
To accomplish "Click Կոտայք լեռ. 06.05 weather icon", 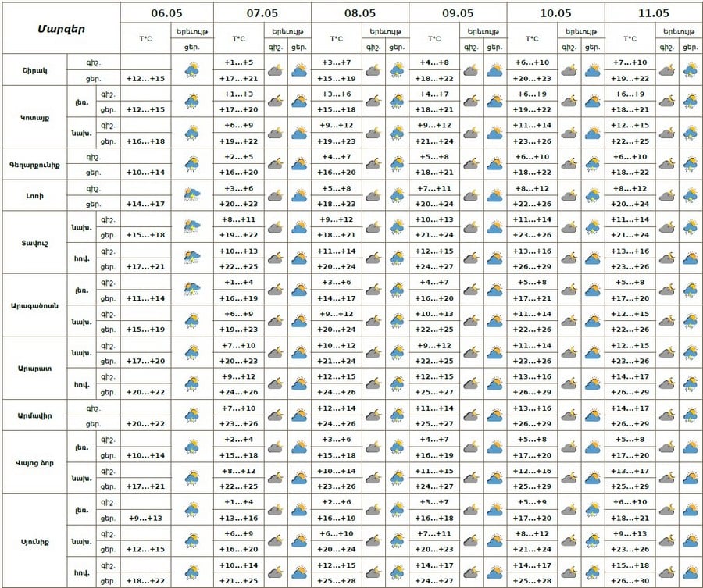I will [192, 102].
